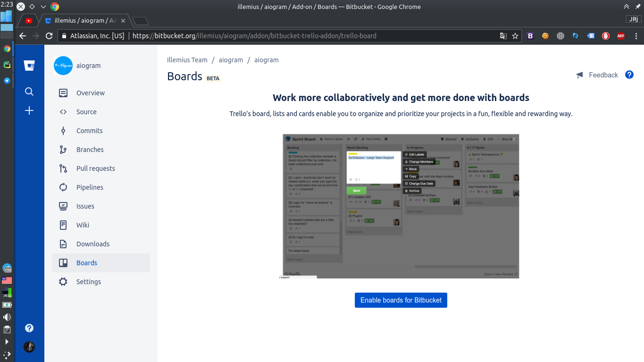Click the Commits icon
Image resolution: width=644 pixels, height=362 pixels.
63,131
